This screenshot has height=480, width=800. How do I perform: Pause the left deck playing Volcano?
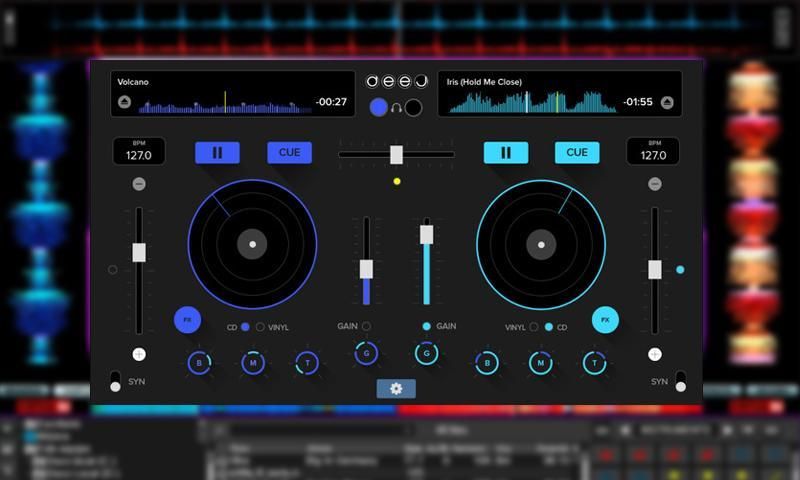click(217, 152)
